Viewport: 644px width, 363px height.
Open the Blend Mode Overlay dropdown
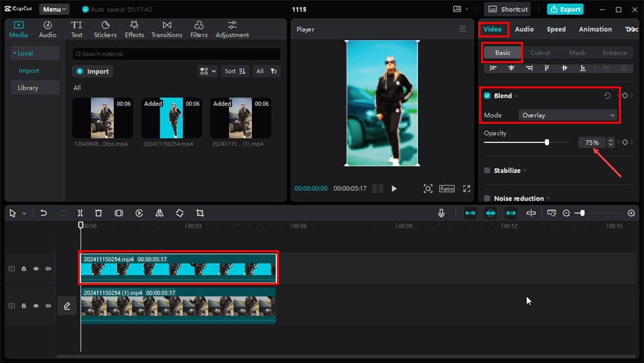tap(567, 115)
